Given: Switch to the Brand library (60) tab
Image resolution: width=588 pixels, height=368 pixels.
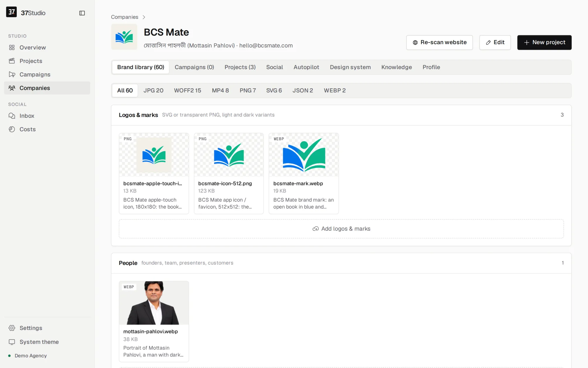Looking at the screenshot, I should click(141, 67).
